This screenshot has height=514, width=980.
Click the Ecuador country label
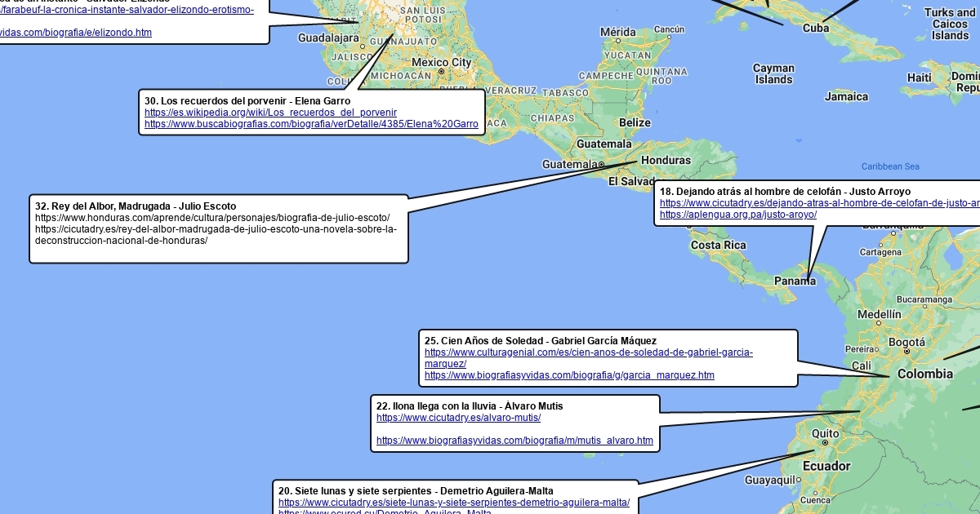826,466
